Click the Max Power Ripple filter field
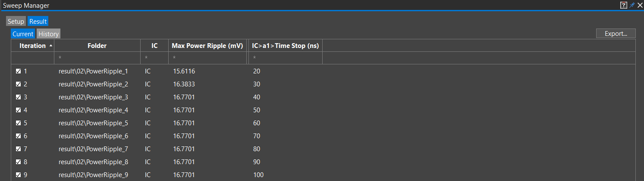 click(207, 57)
